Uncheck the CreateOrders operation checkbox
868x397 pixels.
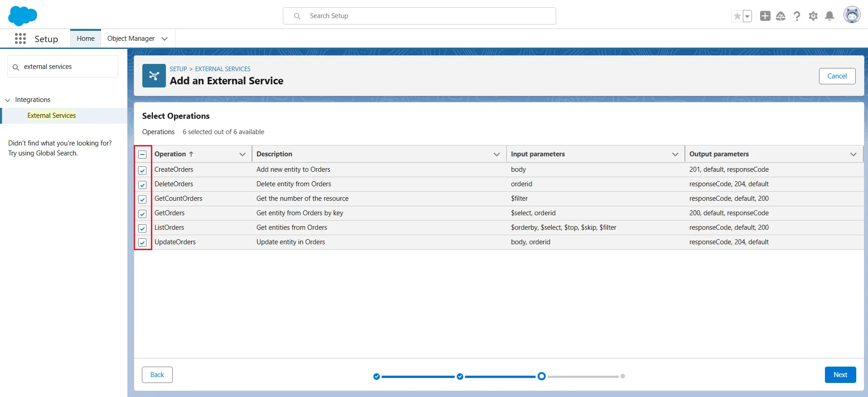(142, 170)
